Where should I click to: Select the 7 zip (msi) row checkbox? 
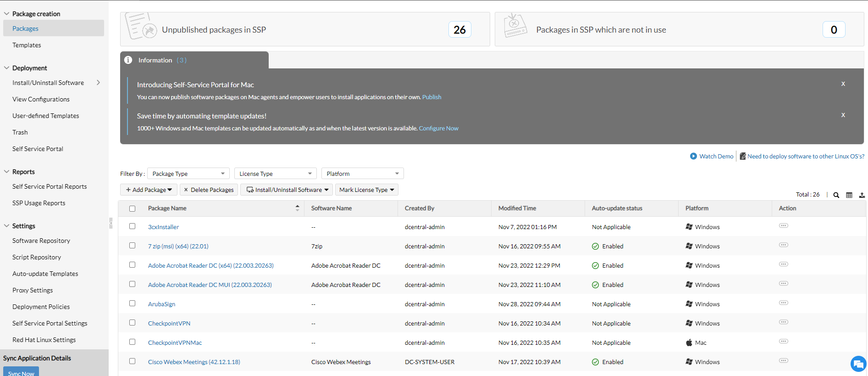pos(133,246)
